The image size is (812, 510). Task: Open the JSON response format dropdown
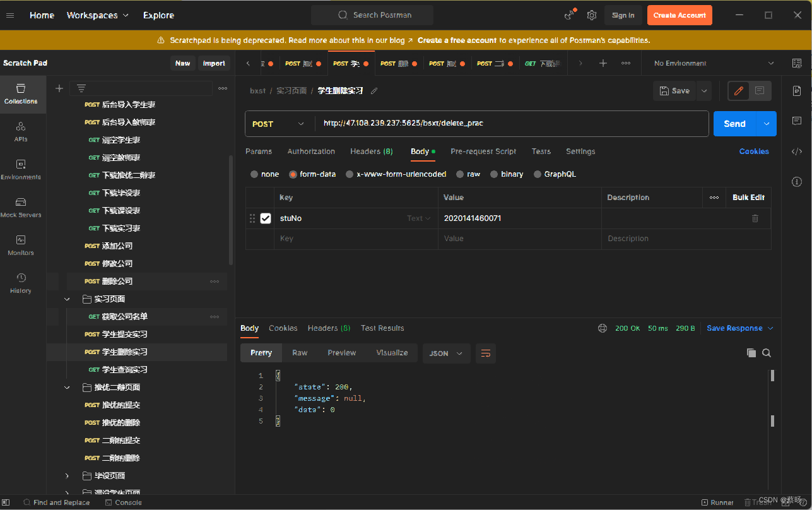tap(446, 353)
